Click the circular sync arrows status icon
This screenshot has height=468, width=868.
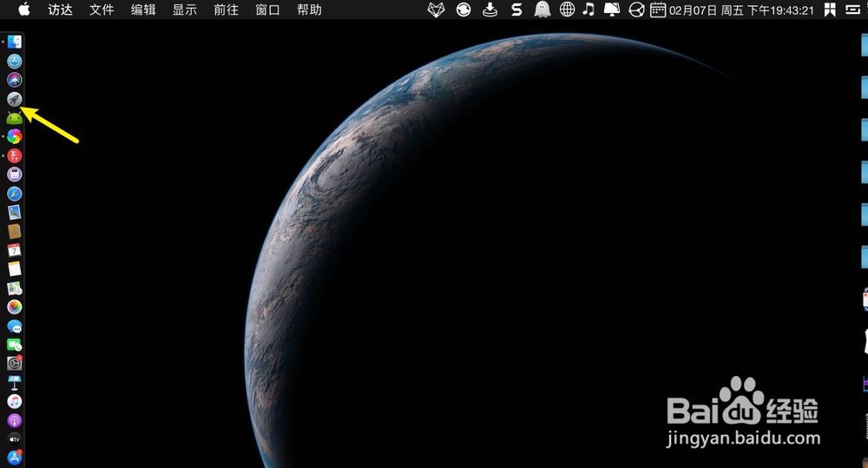(x=464, y=10)
